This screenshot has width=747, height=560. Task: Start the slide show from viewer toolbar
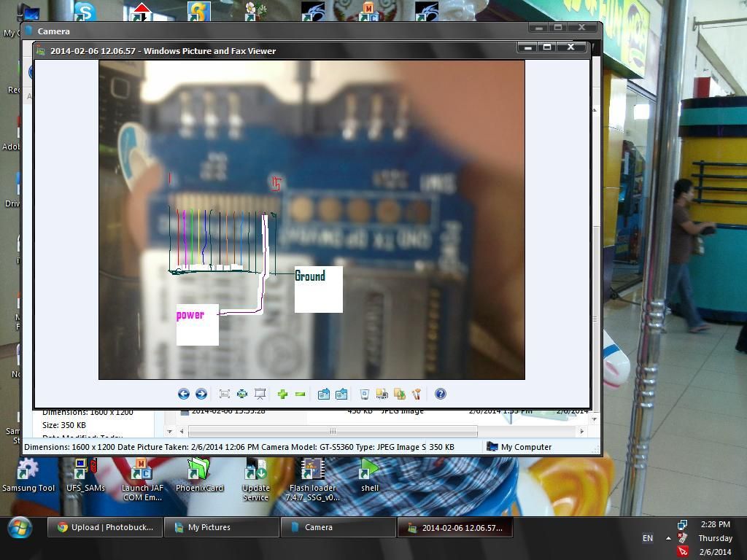click(x=260, y=394)
